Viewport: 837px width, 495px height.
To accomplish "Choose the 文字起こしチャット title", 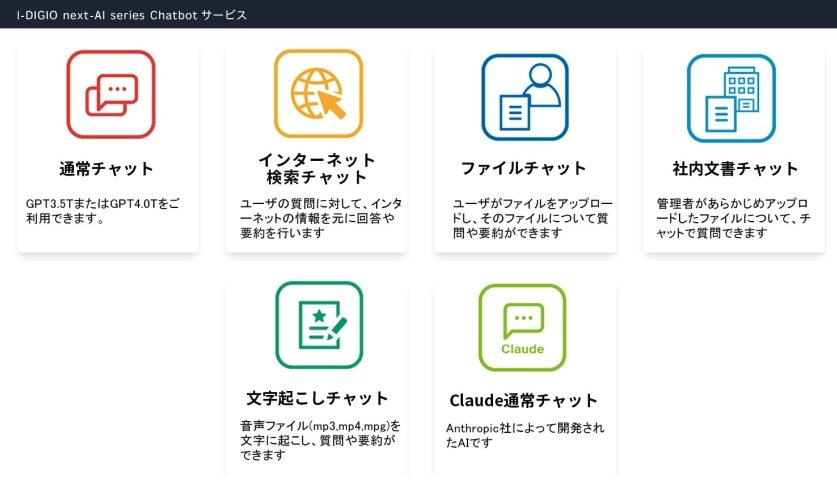I will click(317, 398).
